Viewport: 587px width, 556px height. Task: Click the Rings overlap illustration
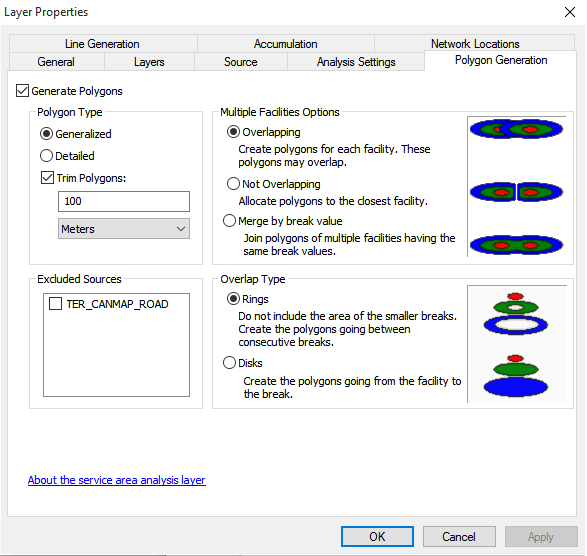pos(516,314)
